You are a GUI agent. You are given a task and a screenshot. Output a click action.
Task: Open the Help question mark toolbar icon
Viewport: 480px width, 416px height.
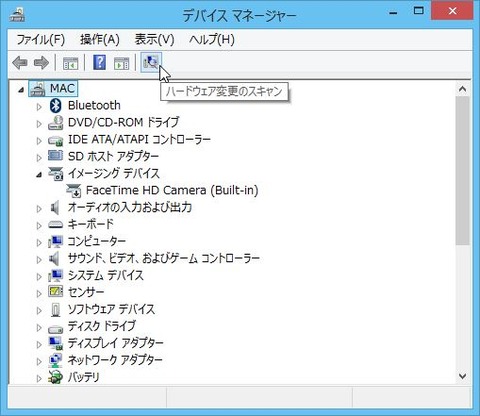(x=100, y=62)
